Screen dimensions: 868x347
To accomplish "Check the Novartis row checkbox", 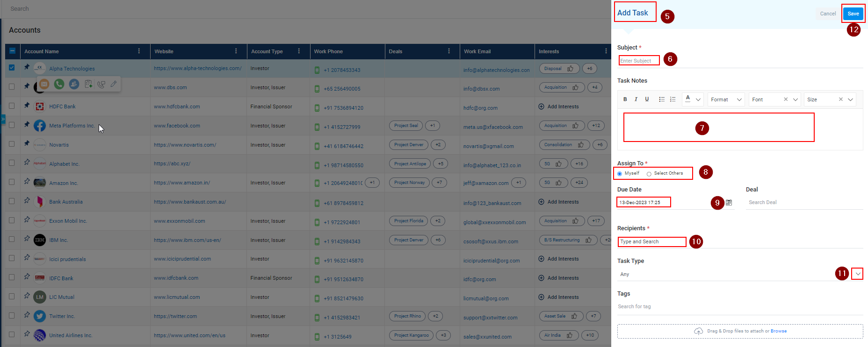I will [x=12, y=144].
